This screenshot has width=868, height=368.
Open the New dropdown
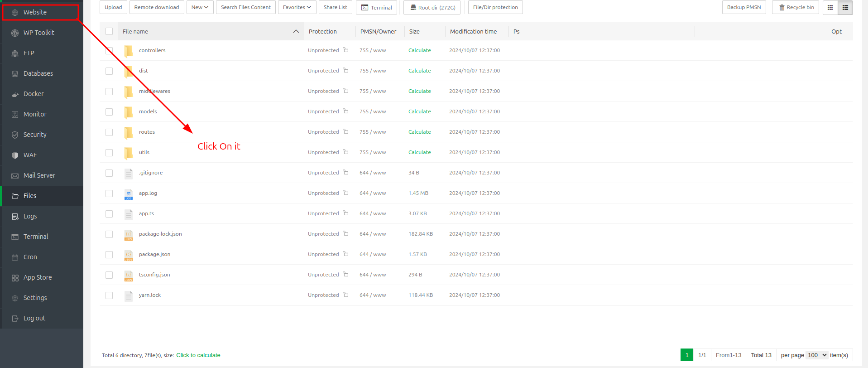click(x=200, y=7)
